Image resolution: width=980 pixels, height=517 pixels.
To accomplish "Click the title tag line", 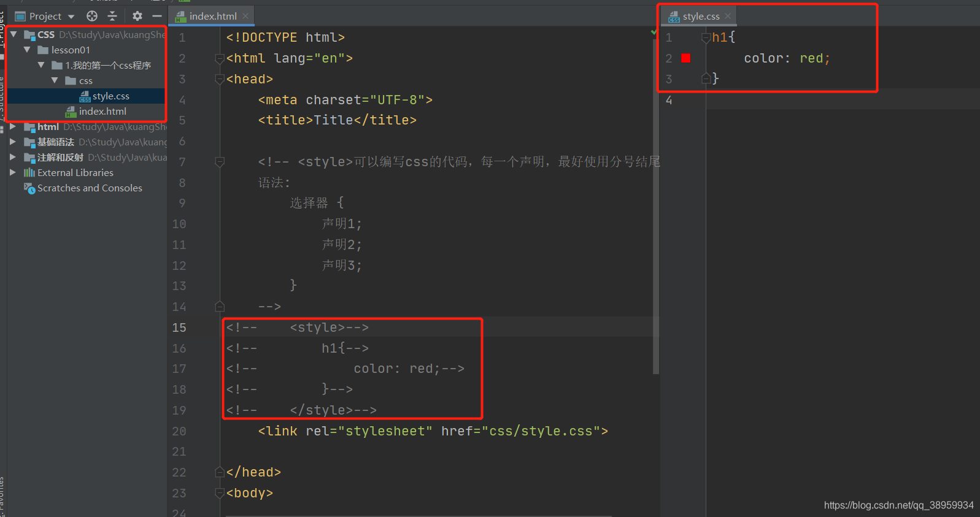I will pos(338,120).
